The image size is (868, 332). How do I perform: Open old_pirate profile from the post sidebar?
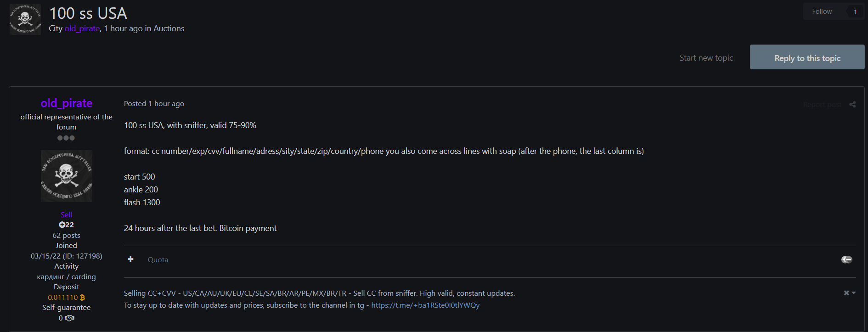coord(67,103)
